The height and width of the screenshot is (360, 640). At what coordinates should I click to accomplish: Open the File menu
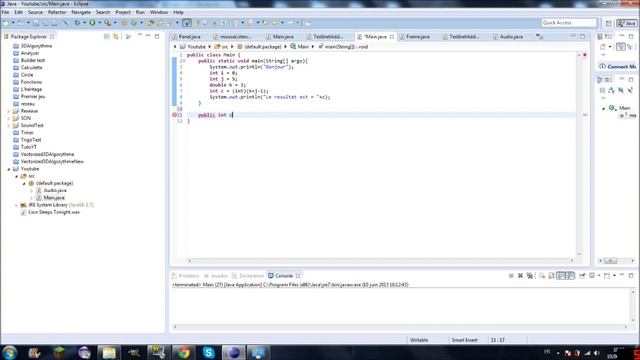(x=5, y=12)
